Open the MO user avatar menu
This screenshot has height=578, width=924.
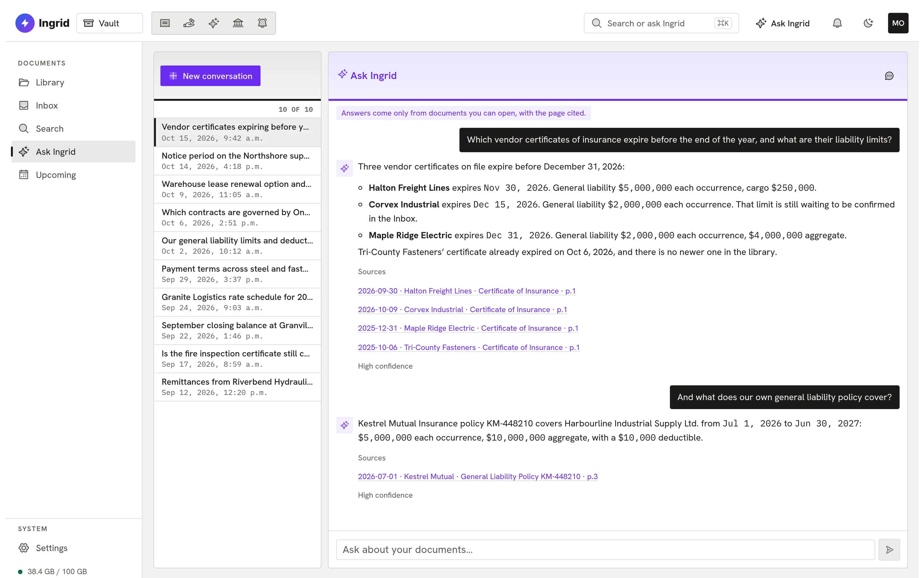pos(898,23)
